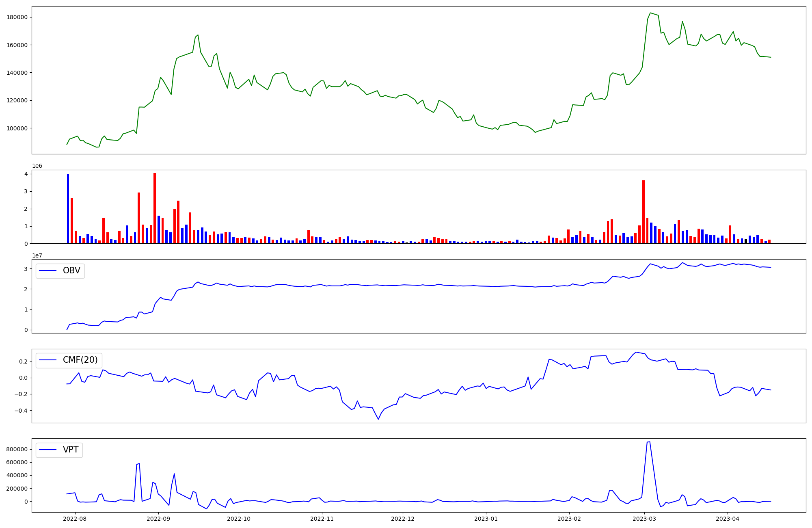This screenshot has height=528, width=812.
Task: Click the 2022-08 date tick label
Action: (75, 519)
